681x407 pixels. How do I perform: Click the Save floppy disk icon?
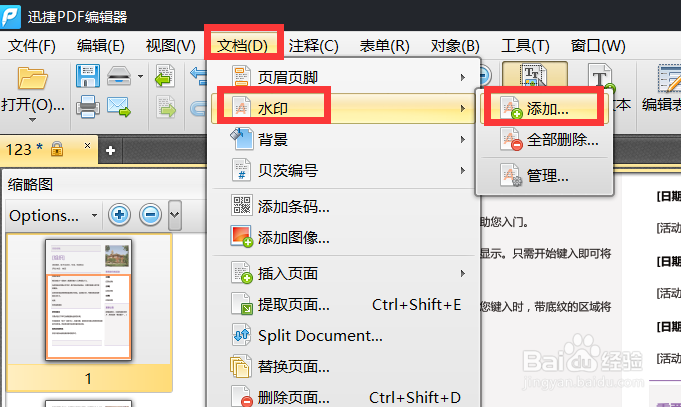pos(88,76)
